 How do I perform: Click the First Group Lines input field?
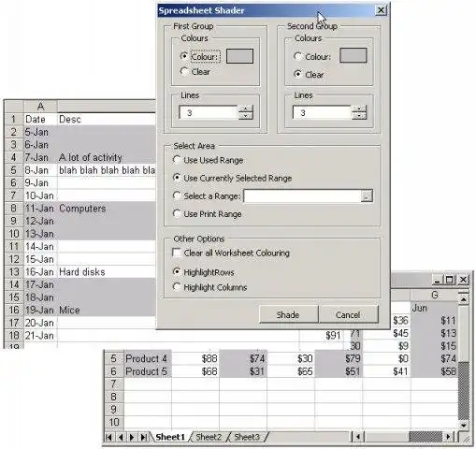pyautogui.click(x=209, y=112)
